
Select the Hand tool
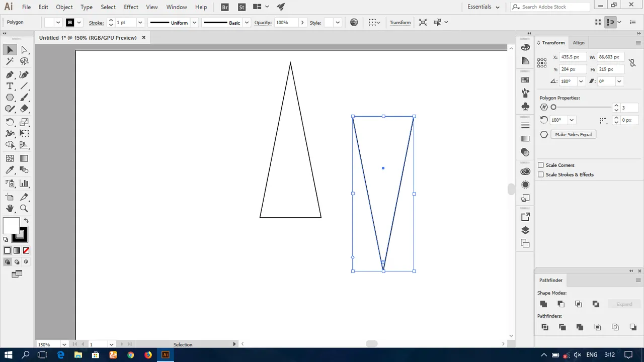coord(10,208)
